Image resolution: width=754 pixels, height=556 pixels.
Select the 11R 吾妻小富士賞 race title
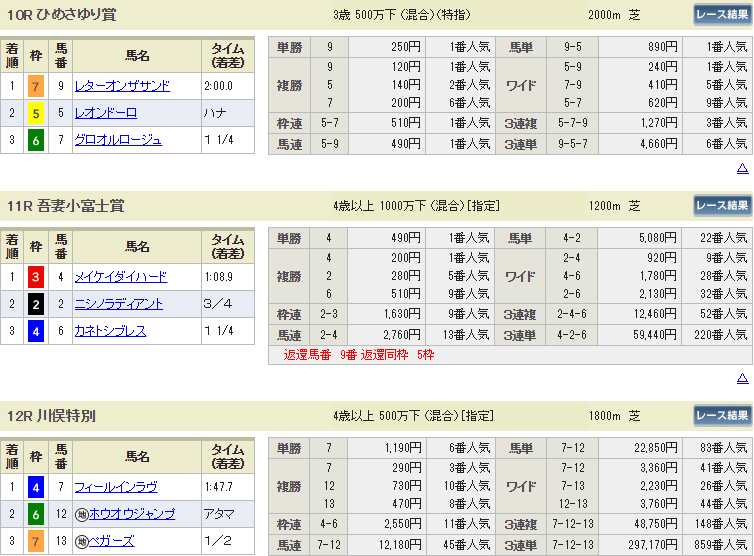66,206
